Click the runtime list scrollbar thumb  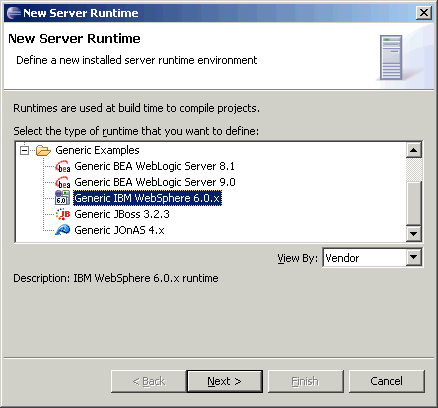tap(414, 203)
